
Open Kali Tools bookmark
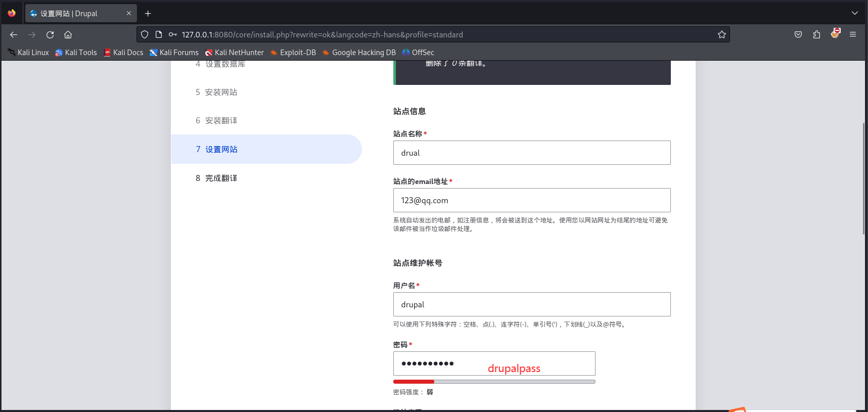tap(76, 53)
